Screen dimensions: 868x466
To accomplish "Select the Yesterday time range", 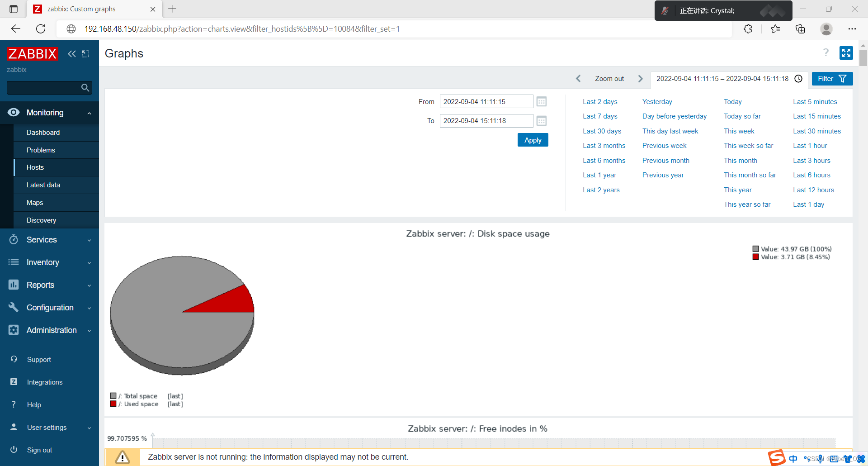I will [657, 102].
